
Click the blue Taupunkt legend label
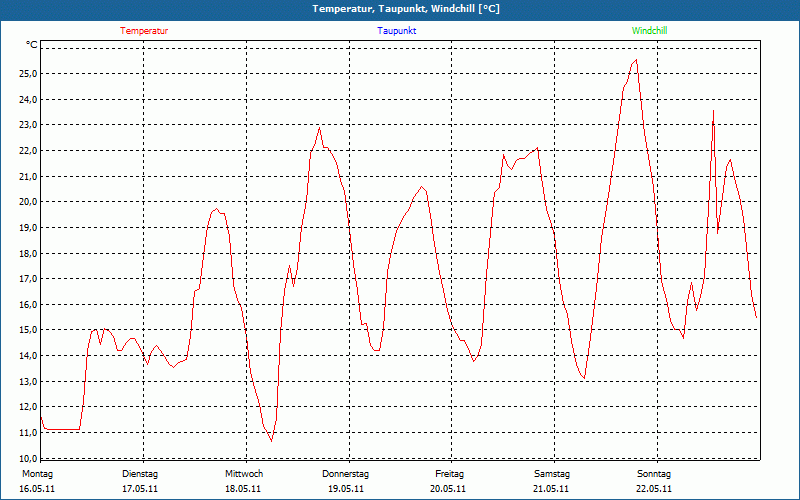point(396,31)
